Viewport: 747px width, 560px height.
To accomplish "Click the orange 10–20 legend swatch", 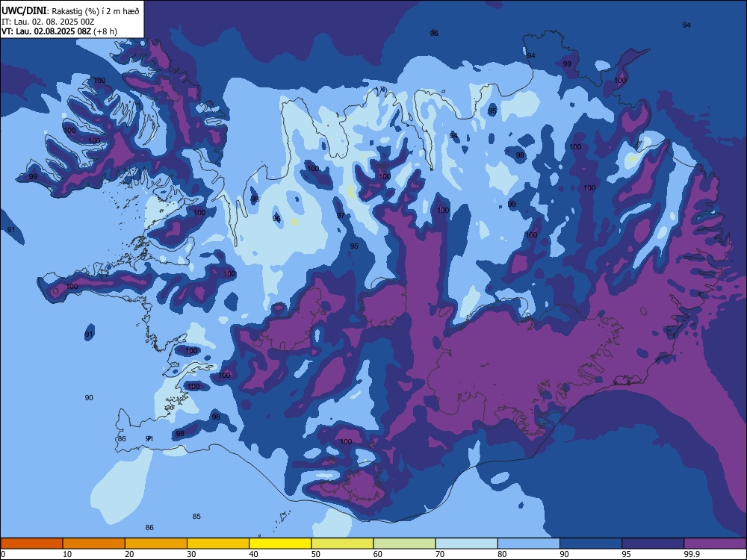I will pyautogui.click(x=94, y=544).
